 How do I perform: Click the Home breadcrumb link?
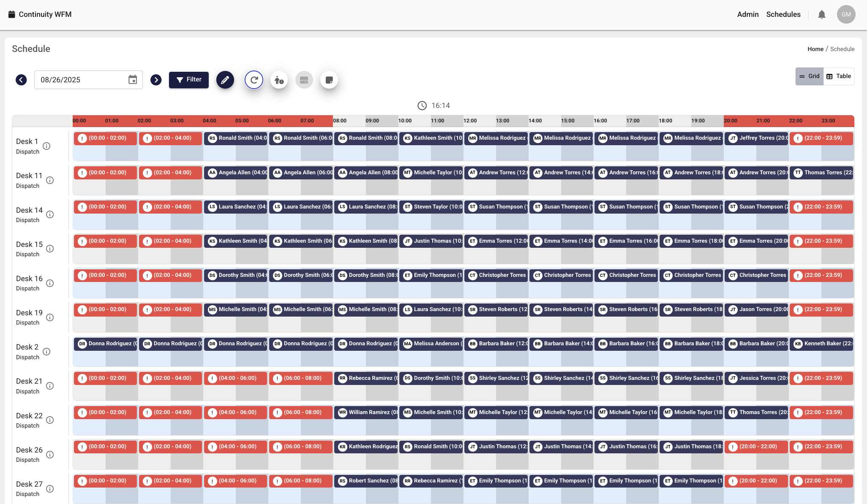[815, 49]
